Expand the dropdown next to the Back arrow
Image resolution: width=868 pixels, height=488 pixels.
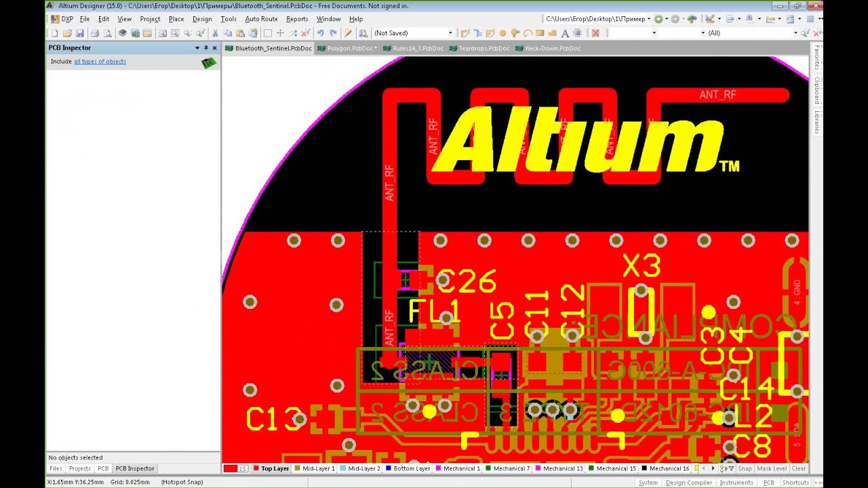point(667,18)
